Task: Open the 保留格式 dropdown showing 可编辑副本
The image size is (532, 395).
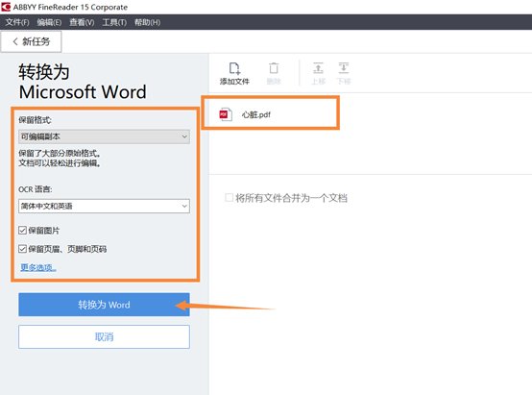Action: [x=104, y=136]
